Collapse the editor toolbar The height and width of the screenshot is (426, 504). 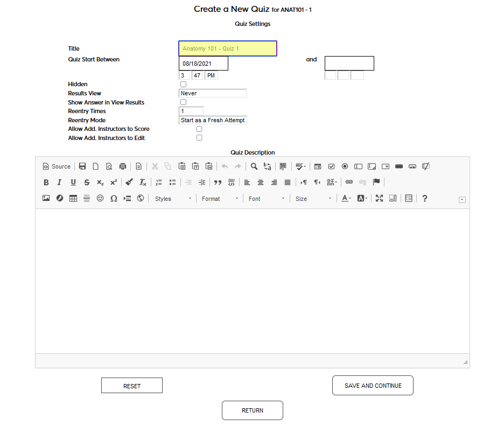[462, 200]
